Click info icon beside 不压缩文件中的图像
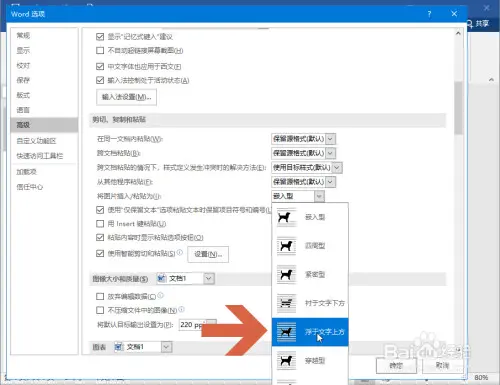Screen dimensions: 500x385 (x=182, y=309)
